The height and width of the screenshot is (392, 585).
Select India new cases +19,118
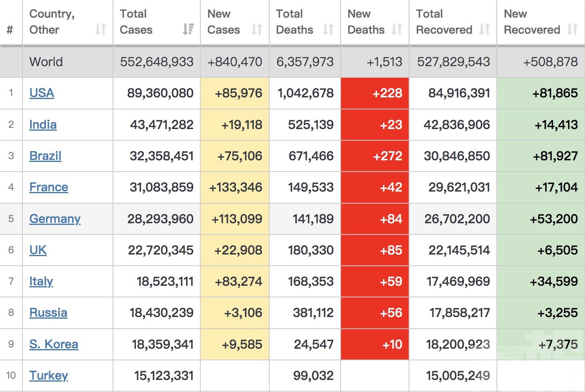242,125
